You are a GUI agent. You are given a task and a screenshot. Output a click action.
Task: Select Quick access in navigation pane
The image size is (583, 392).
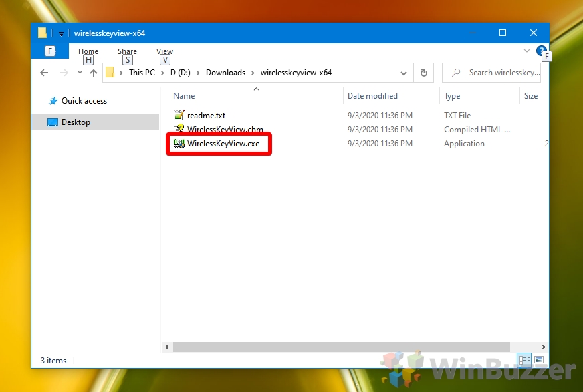(x=84, y=101)
